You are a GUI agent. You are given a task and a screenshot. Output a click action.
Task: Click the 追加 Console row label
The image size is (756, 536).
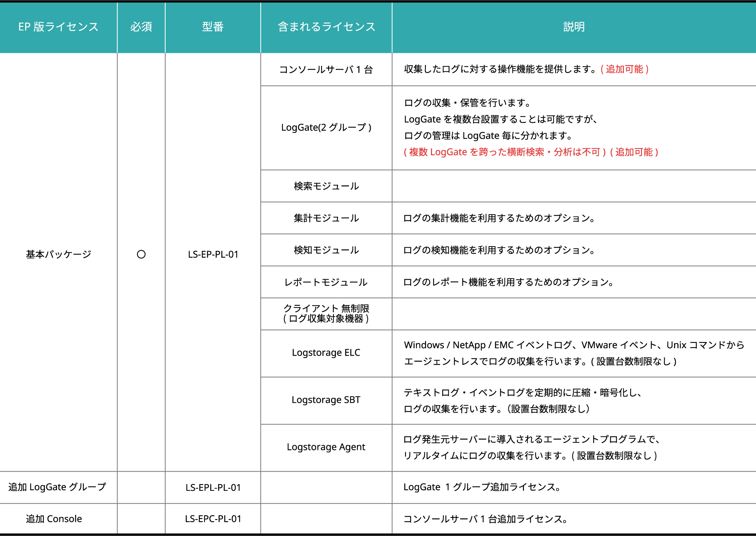(54, 519)
